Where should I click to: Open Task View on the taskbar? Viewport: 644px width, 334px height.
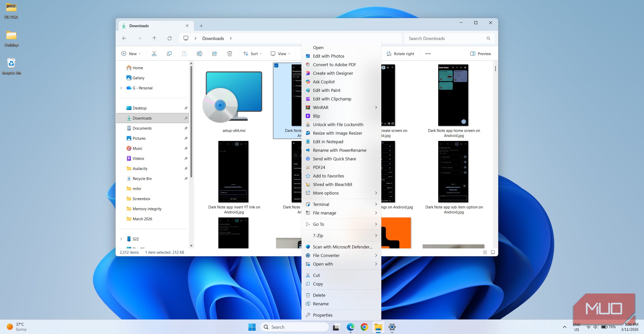click(336, 327)
